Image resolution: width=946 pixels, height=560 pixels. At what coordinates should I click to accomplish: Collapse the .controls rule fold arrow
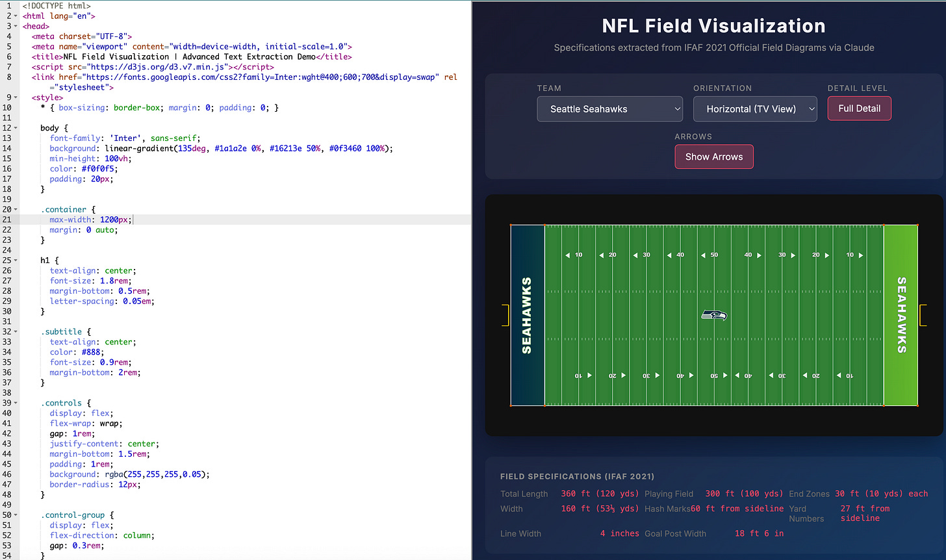point(16,403)
